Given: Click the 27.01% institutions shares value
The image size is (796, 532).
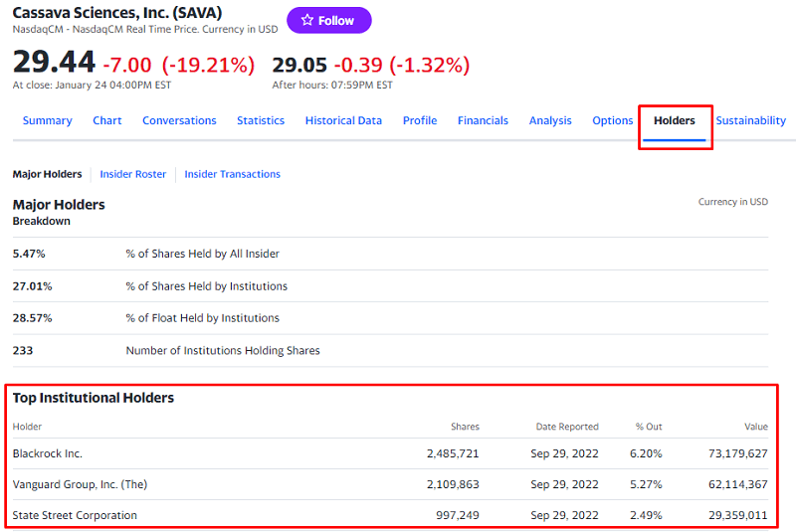Looking at the screenshot, I should pyautogui.click(x=33, y=286).
